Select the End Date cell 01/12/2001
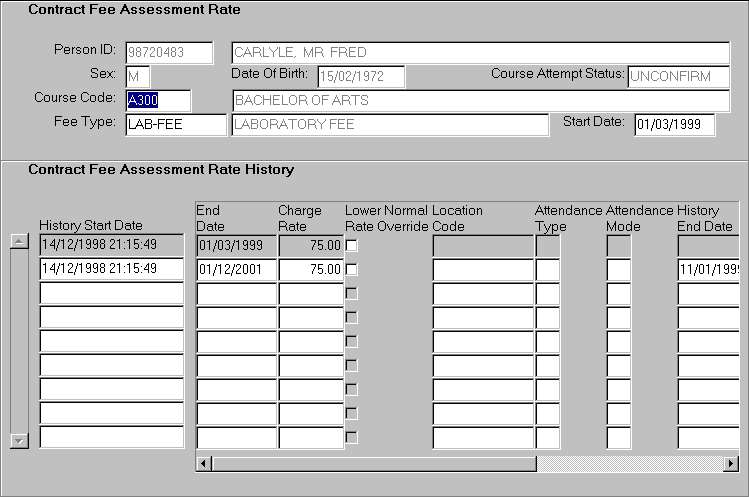 tap(235, 269)
